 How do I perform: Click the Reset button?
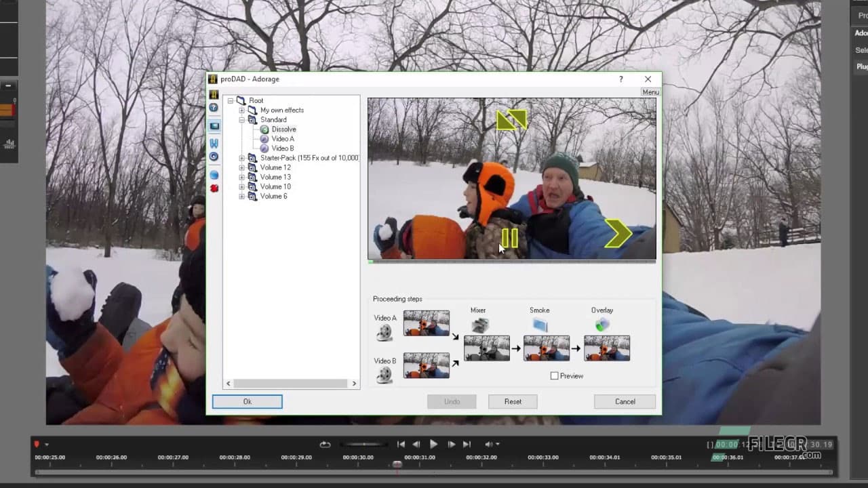point(513,401)
